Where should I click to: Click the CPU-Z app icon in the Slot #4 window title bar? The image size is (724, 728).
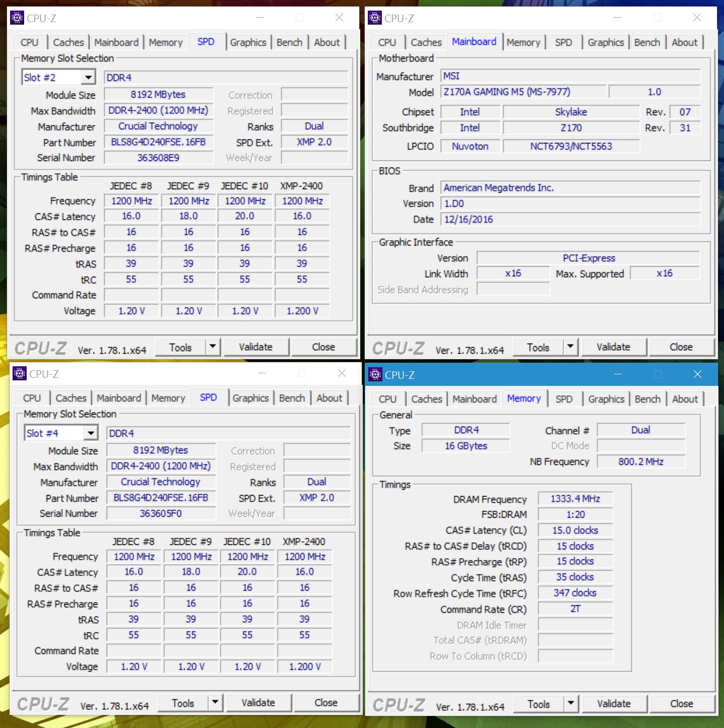coord(20,374)
